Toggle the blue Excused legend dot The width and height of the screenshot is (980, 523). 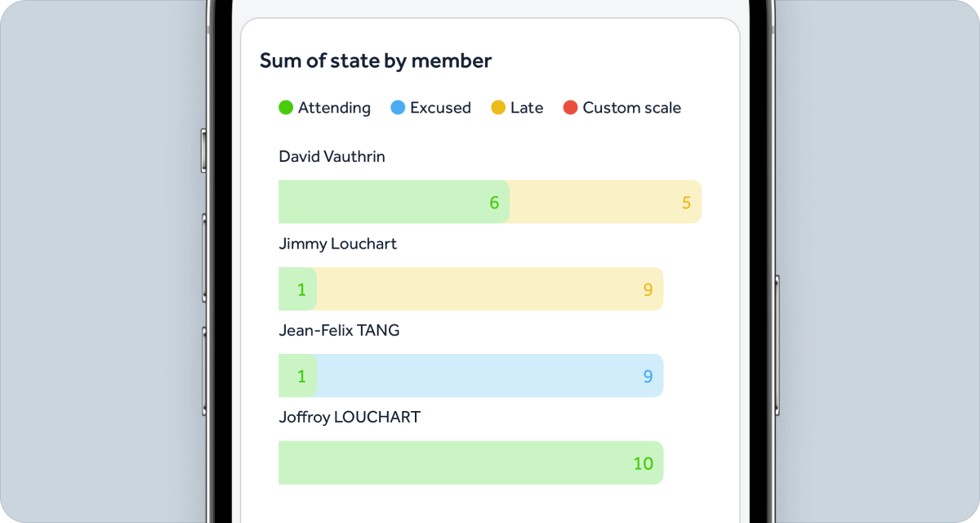click(398, 107)
